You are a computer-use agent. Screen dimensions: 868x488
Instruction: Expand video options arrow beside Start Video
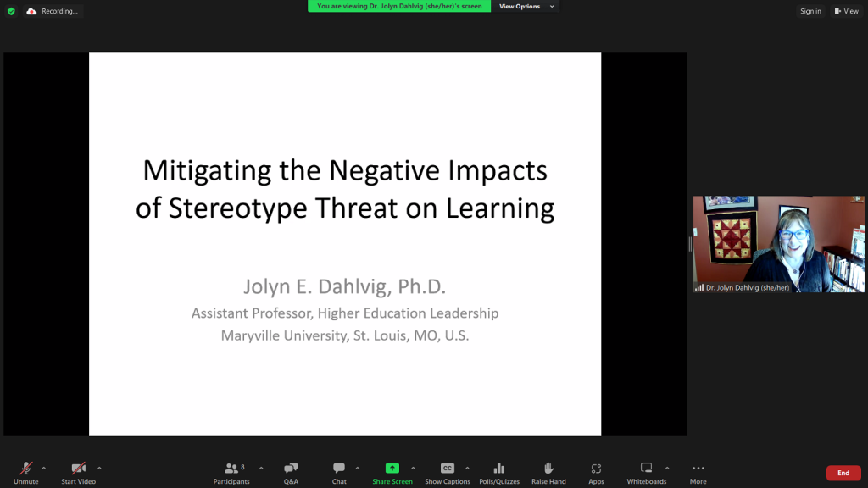(x=99, y=468)
